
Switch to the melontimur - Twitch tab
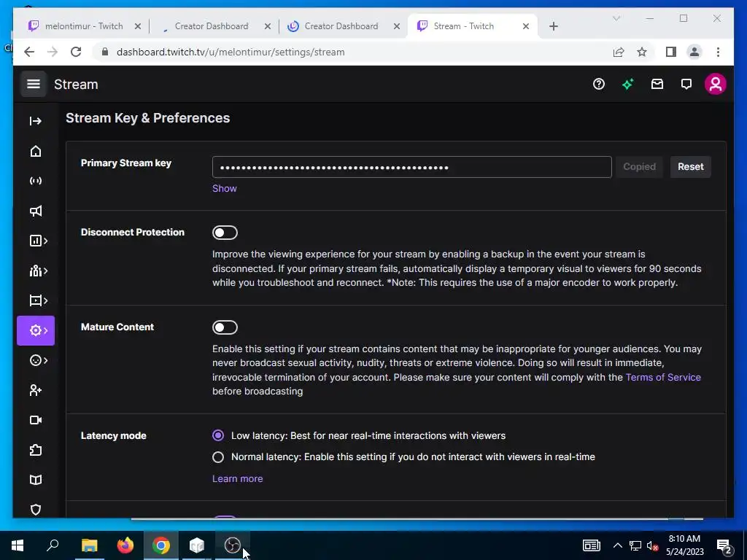click(84, 26)
